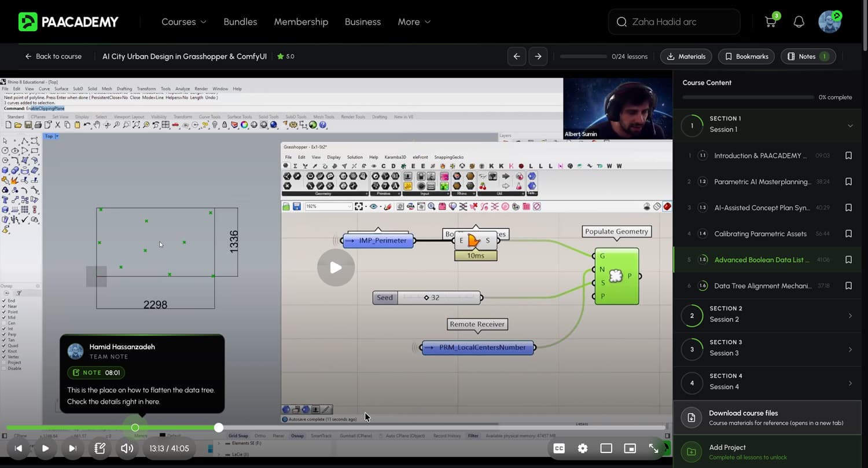Bookmark Calibrating Parametric Assets lesson

click(848, 234)
